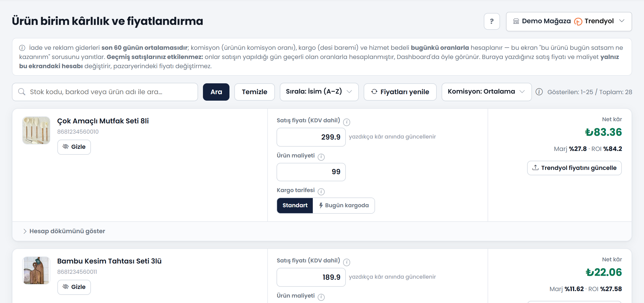Click the Temizle button
This screenshot has height=303, width=644.
point(254,92)
